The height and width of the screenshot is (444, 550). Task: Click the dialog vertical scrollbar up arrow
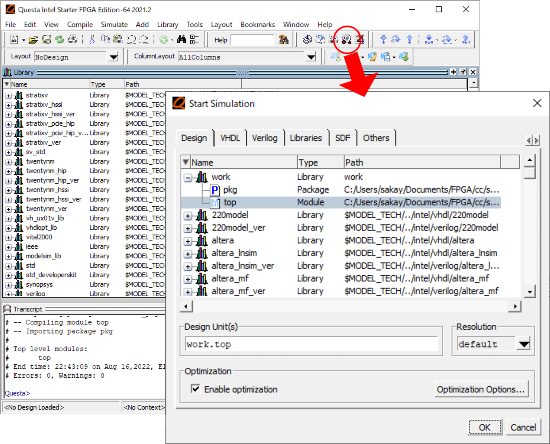530,161
